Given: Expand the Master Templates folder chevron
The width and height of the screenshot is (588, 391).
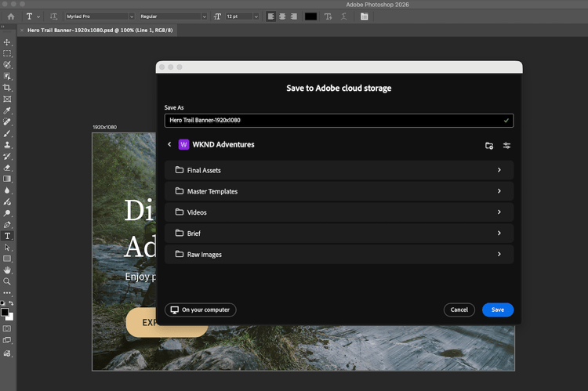Looking at the screenshot, I should pos(499,191).
